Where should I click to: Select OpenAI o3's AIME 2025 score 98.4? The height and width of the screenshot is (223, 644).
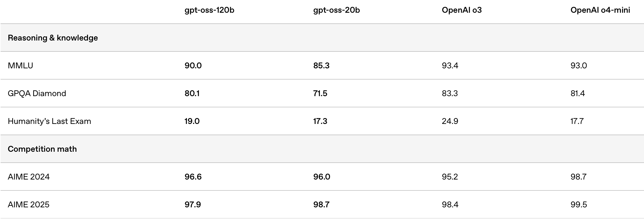coord(450,205)
